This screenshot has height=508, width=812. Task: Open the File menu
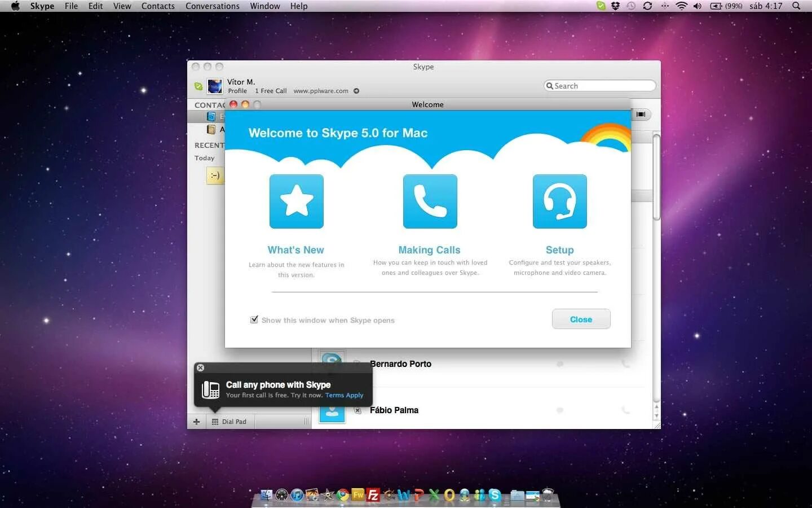(x=71, y=6)
